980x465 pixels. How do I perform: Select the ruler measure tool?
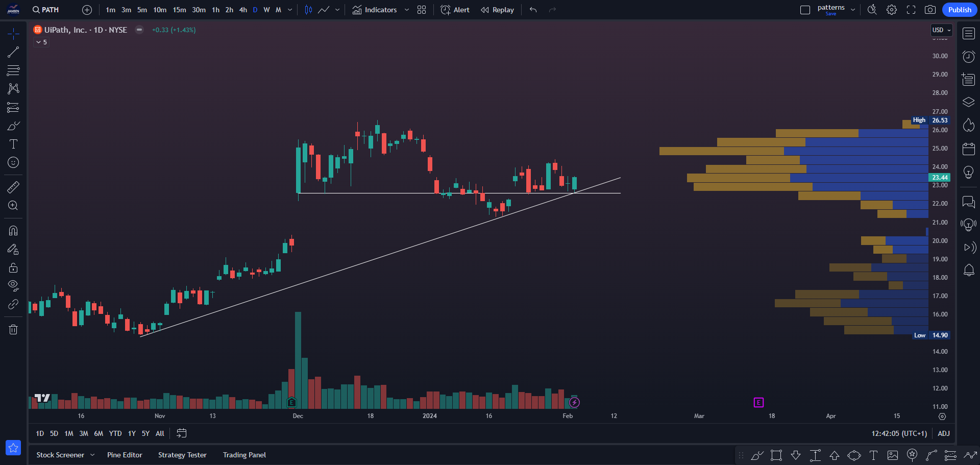coord(13,187)
